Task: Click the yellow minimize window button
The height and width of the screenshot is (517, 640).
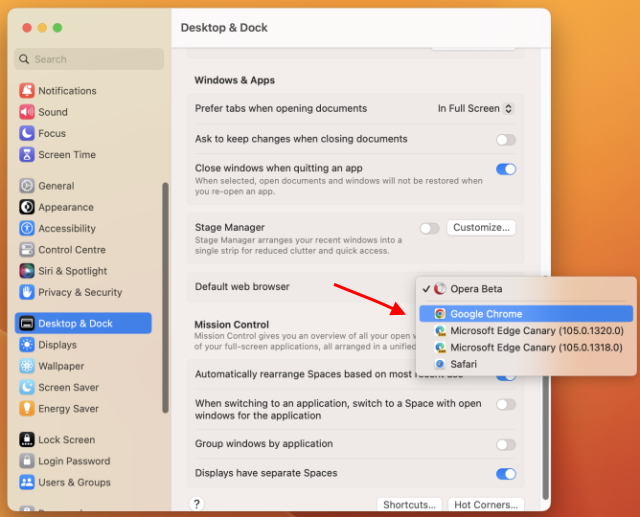Action: pyautogui.click(x=42, y=28)
